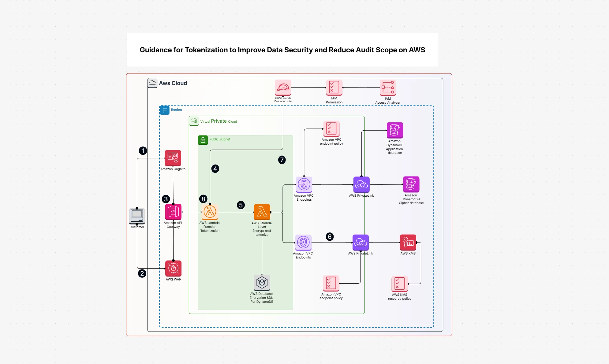Select the diagram title text

[282, 50]
